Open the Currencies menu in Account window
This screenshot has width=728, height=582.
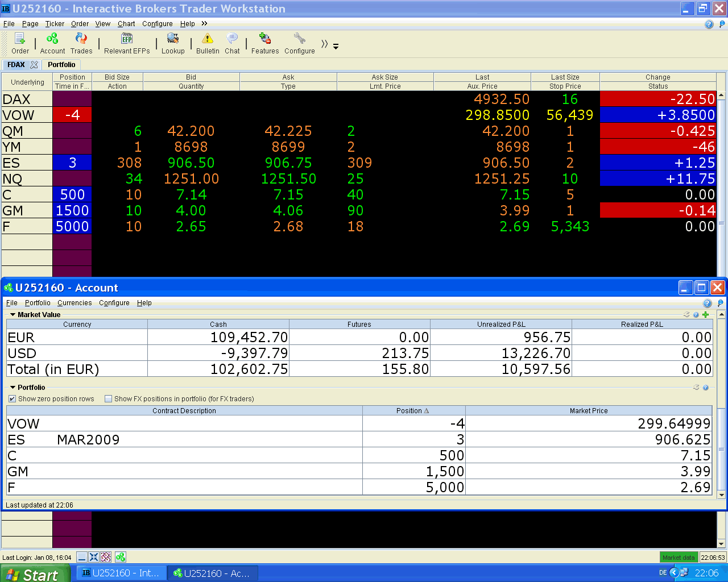tap(75, 303)
